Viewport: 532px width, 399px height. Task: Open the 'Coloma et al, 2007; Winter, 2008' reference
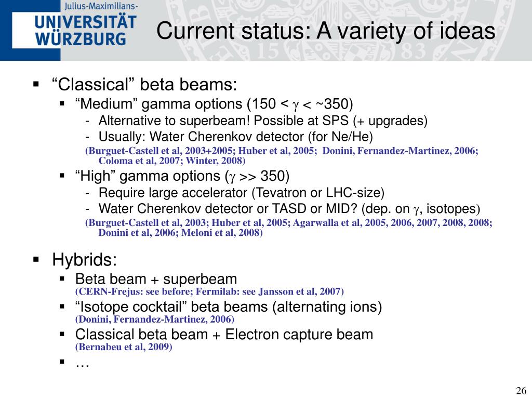(171, 161)
